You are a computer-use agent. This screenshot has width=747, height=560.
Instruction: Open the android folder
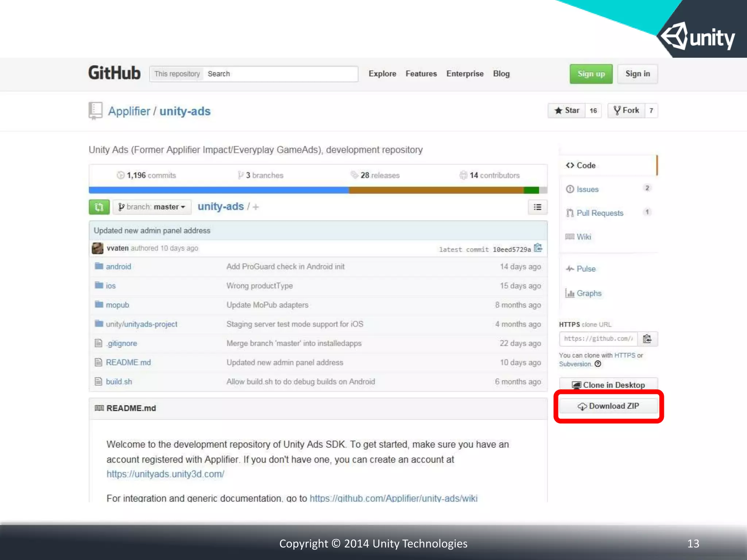[x=118, y=267]
